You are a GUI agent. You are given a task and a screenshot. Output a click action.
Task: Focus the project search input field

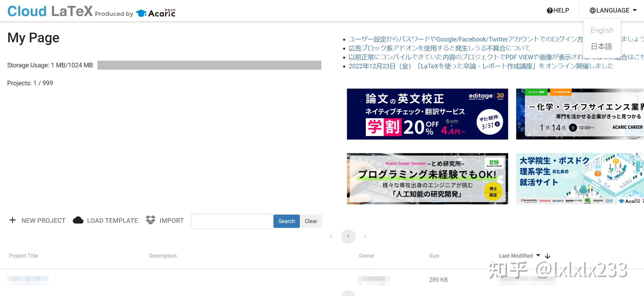[x=232, y=221]
